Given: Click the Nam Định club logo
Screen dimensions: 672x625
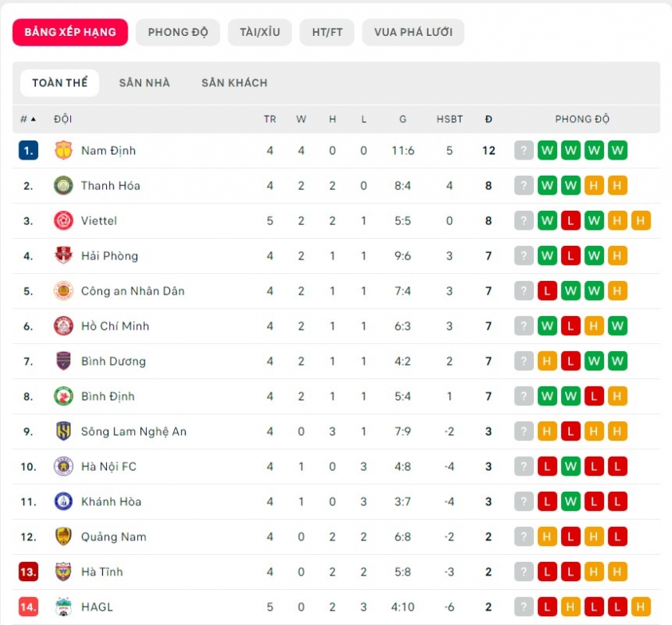Looking at the screenshot, I should click(63, 150).
